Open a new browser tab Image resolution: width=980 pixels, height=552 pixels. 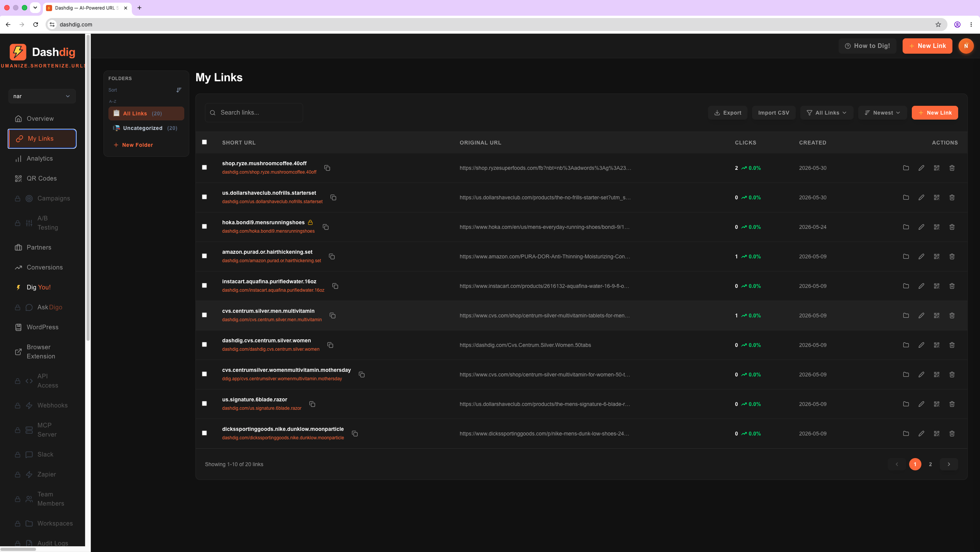pyautogui.click(x=139, y=8)
